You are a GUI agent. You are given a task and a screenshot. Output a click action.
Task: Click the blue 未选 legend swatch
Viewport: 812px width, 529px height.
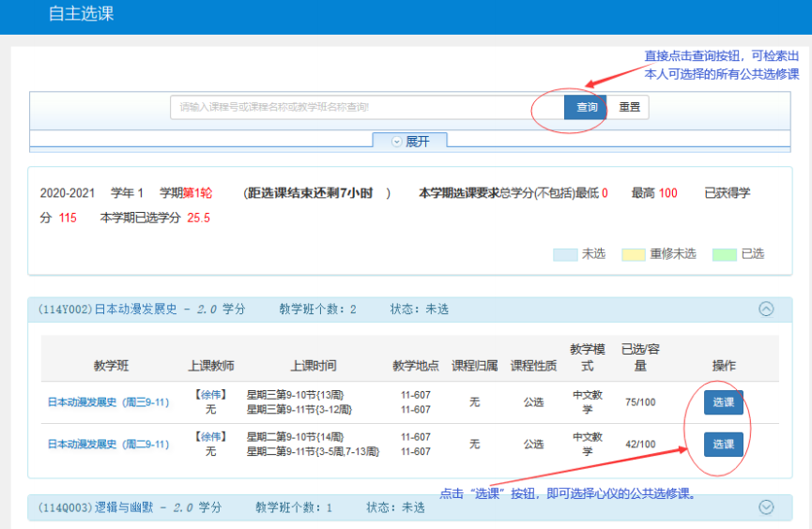(565, 254)
